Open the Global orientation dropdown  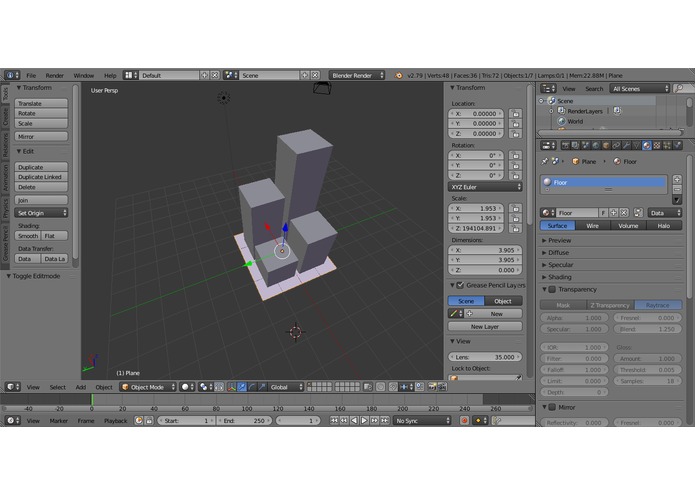pyautogui.click(x=286, y=387)
